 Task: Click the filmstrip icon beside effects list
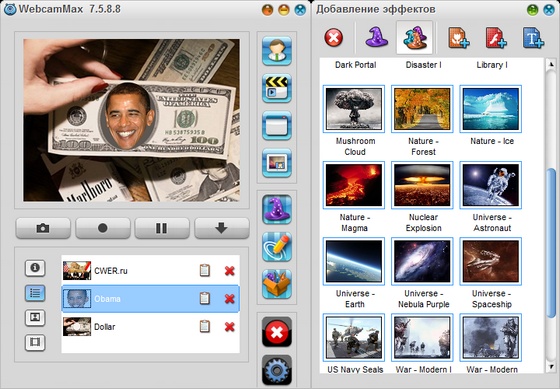coord(35,343)
